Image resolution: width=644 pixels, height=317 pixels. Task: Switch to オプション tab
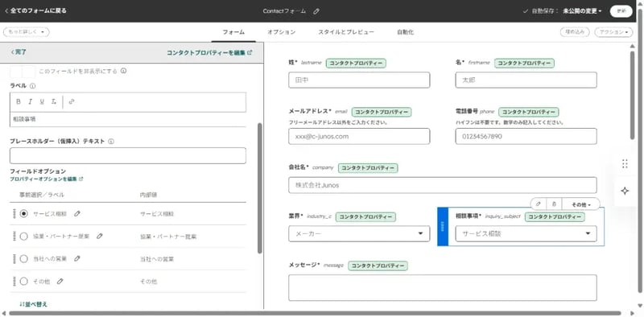(281, 32)
